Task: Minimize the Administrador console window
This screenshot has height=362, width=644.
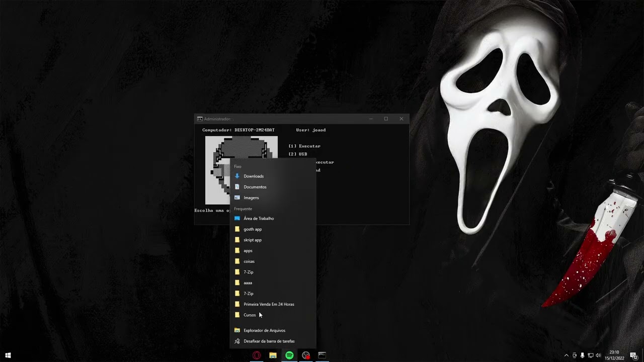Action: coord(371,119)
